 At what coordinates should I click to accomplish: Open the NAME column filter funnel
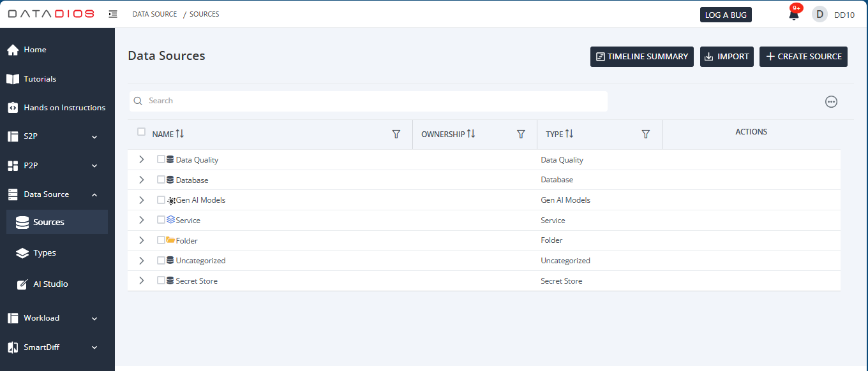(x=396, y=135)
